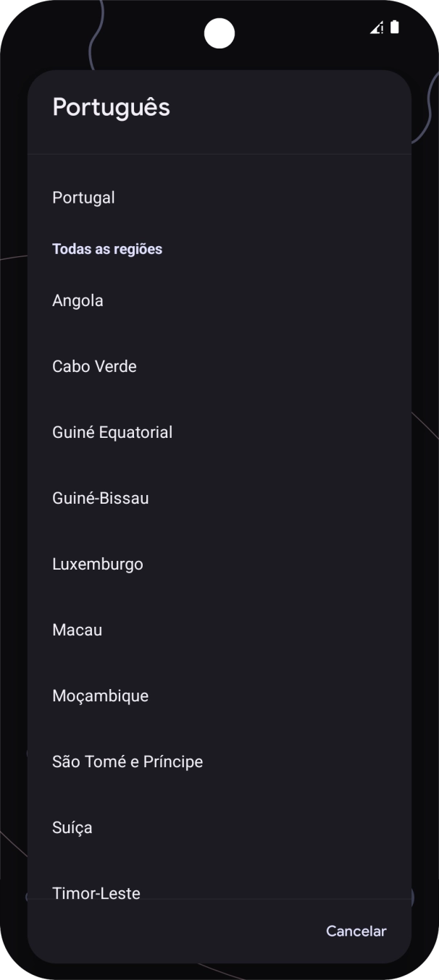The height and width of the screenshot is (980, 439).
Task: Tap the front camera cutout
Action: click(x=220, y=33)
